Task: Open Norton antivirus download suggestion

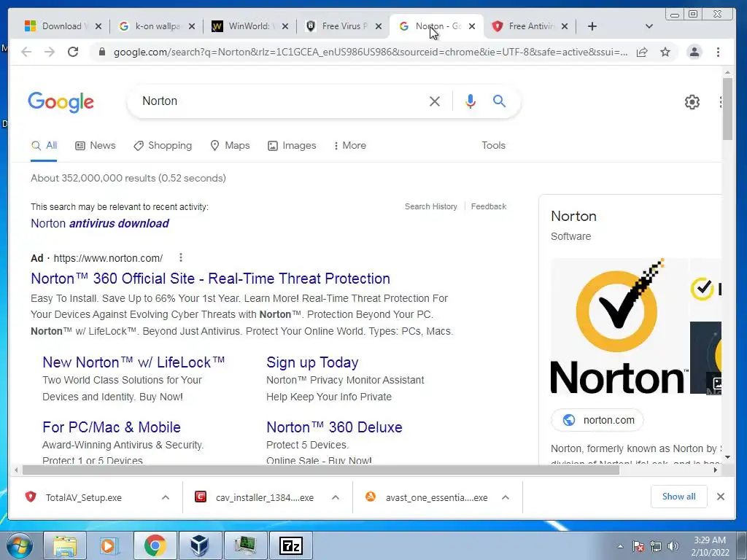Action: [99, 223]
